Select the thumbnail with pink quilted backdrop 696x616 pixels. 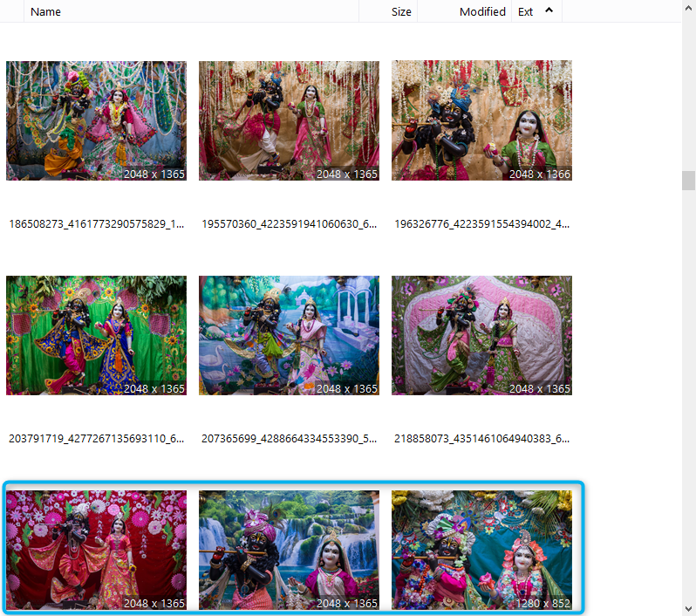(x=481, y=336)
